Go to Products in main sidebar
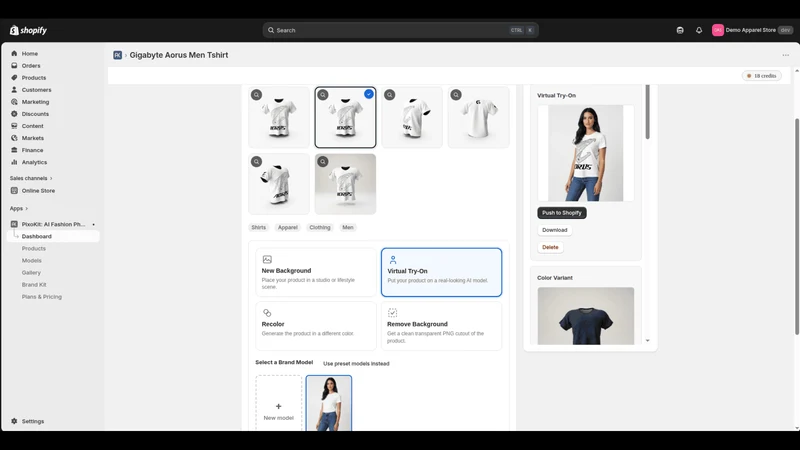The height and width of the screenshot is (450, 800). click(34, 78)
